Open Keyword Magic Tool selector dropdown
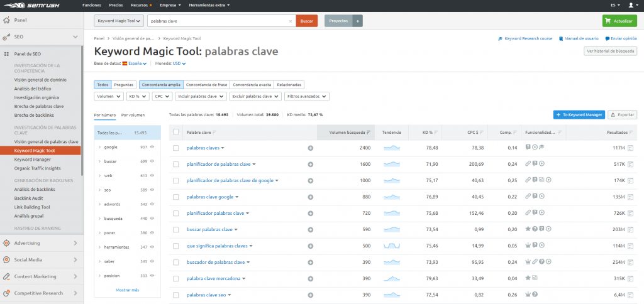The height and width of the screenshot is (304, 644). (119, 21)
